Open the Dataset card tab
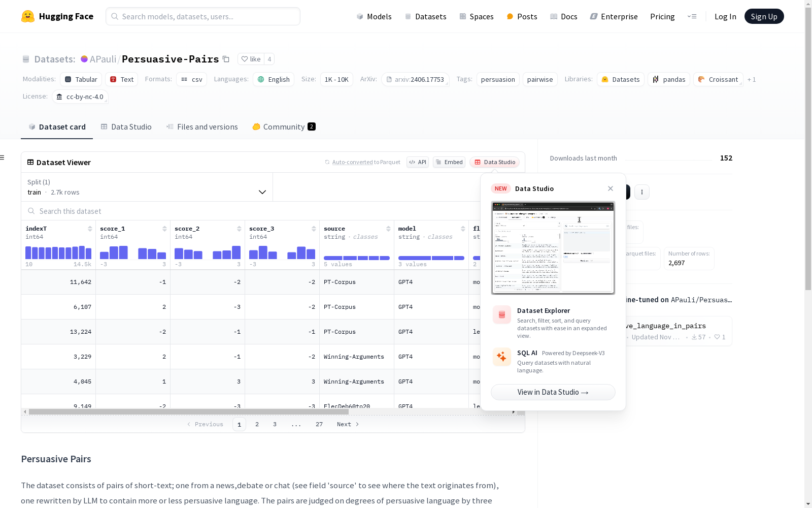This screenshot has width=812, height=508. pyautogui.click(x=57, y=127)
